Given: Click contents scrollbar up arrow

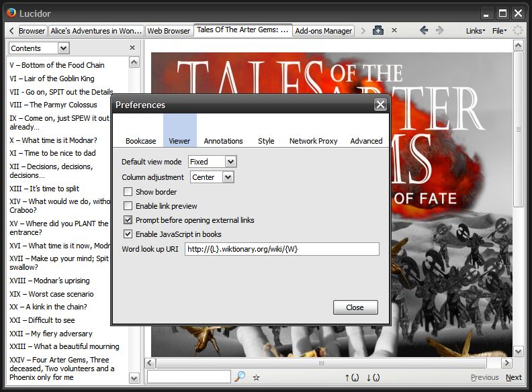Looking at the screenshot, I should point(134,62).
